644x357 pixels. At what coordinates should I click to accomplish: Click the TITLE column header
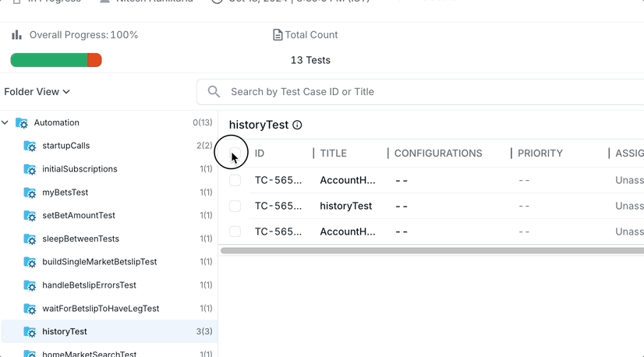click(333, 154)
